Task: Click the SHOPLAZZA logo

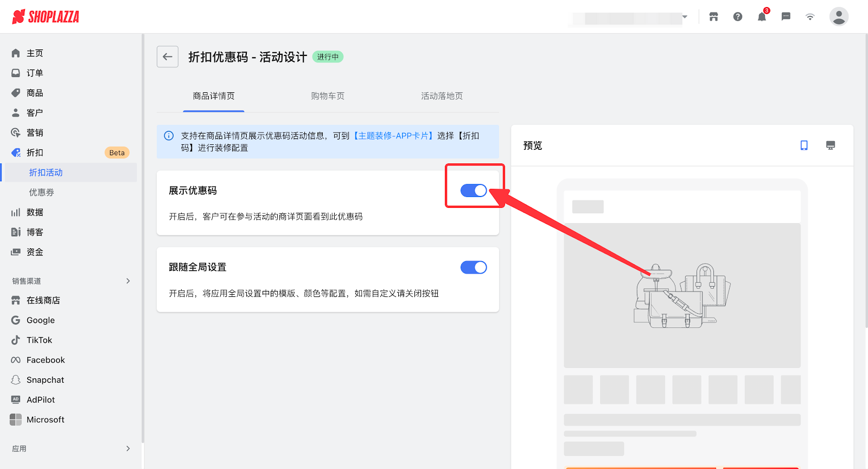Action: 46,17
